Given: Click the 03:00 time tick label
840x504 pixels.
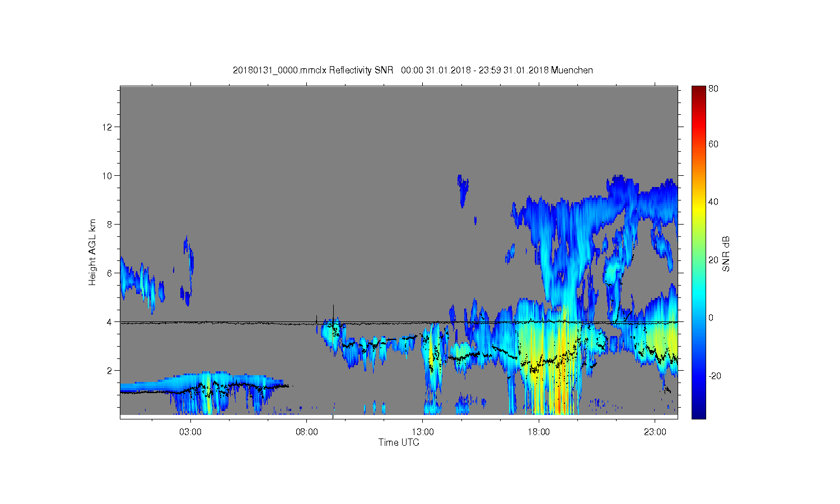Looking at the screenshot, I should point(190,432).
